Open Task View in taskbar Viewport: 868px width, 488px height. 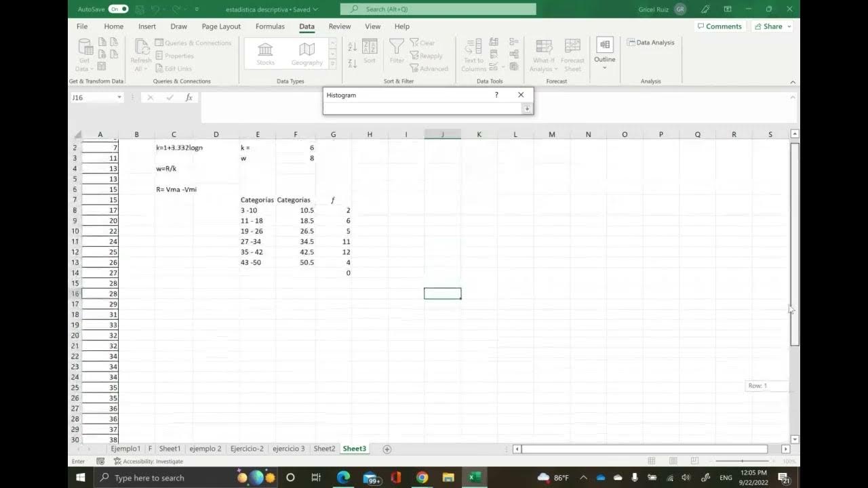(x=316, y=477)
